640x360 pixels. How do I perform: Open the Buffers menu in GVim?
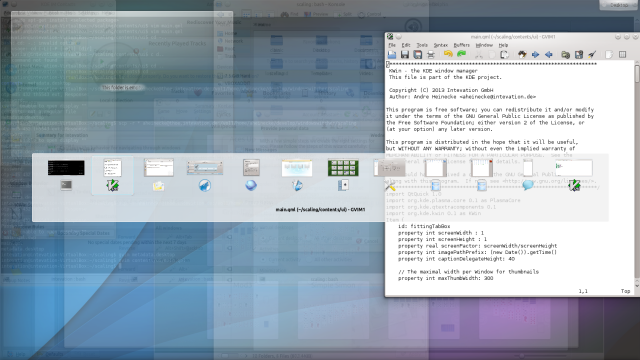(462, 45)
